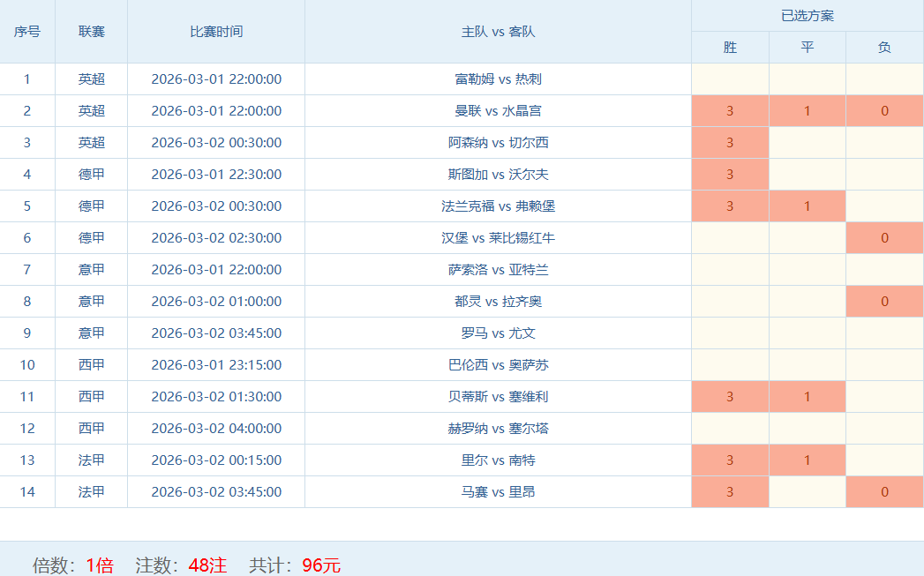Deselect the loss (0) pick for 汉堡 vs 莱比锡红牛
This screenshot has width=924, height=576.
(884, 238)
